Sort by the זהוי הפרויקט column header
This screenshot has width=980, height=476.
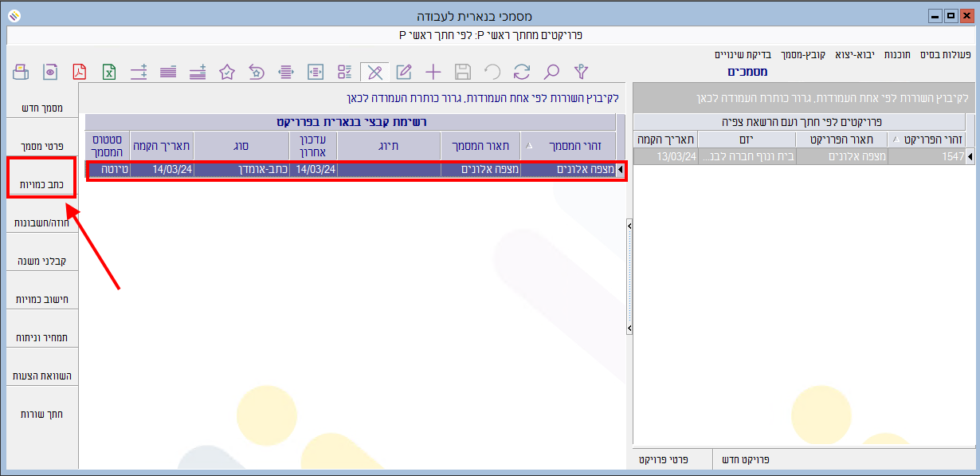(x=926, y=139)
